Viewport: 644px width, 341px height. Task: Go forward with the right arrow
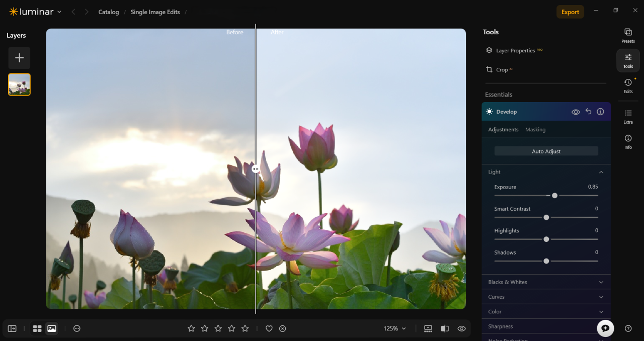[x=87, y=12]
